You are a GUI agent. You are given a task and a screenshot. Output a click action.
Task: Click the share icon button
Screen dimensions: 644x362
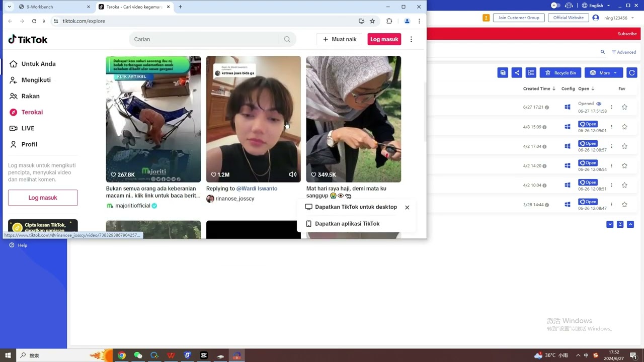tap(517, 73)
